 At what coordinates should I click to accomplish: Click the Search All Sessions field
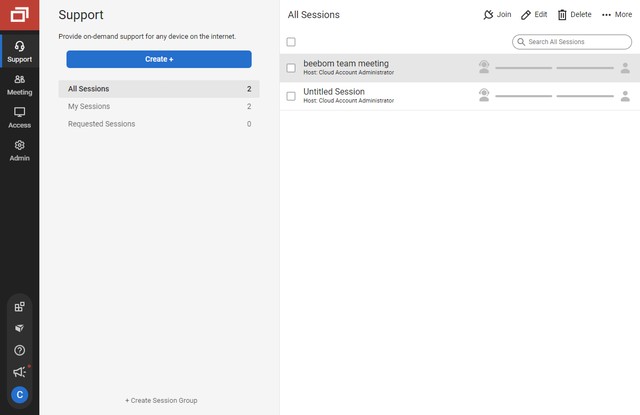click(x=572, y=42)
